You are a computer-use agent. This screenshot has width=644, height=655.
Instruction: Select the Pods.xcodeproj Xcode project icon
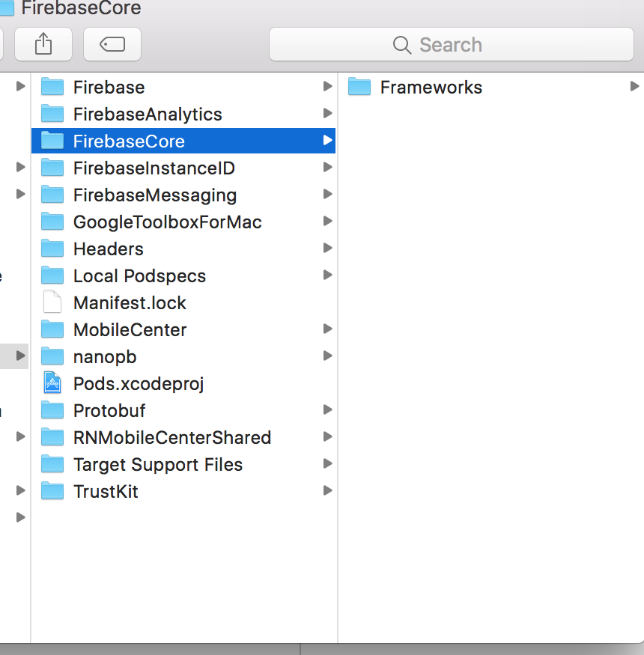(x=52, y=383)
